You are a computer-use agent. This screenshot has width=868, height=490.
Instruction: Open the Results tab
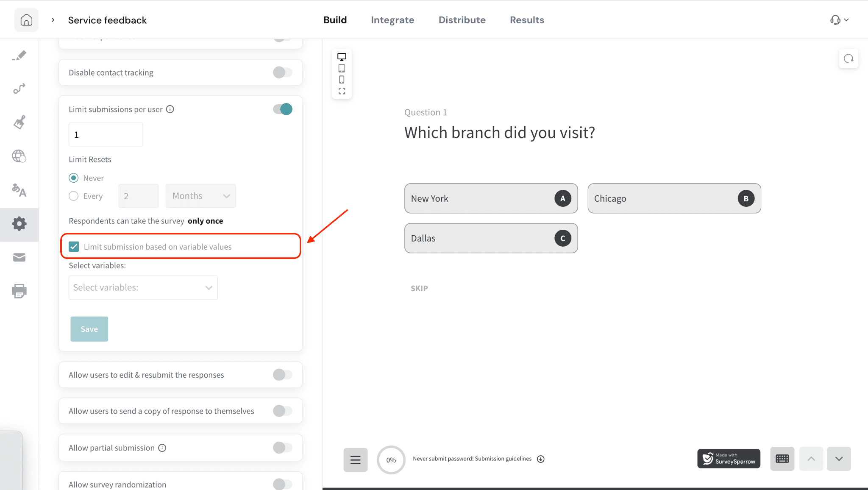click(x=527, y=20)
